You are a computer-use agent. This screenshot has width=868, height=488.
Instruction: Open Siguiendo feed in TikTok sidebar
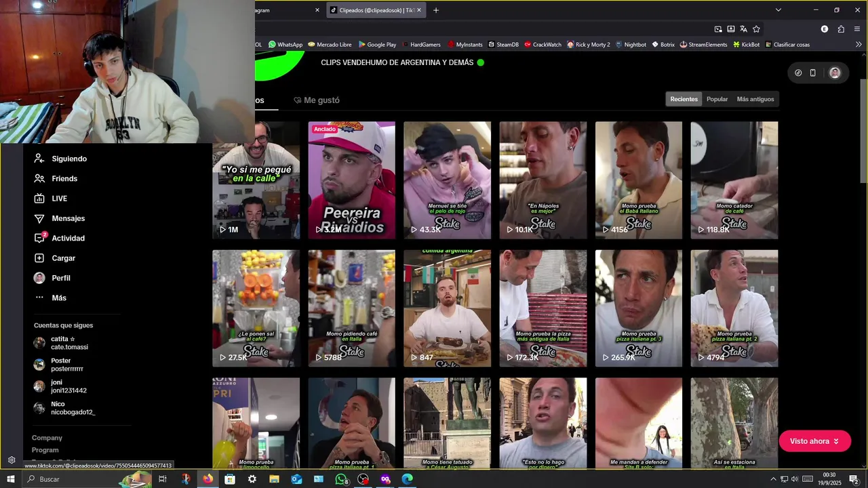pyautogui.click(x=60, y=159)
